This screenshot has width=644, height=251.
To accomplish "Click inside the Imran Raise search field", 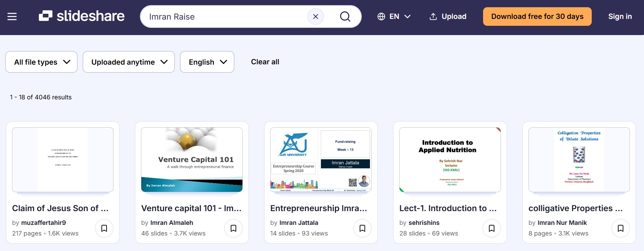I will [223, 17].
